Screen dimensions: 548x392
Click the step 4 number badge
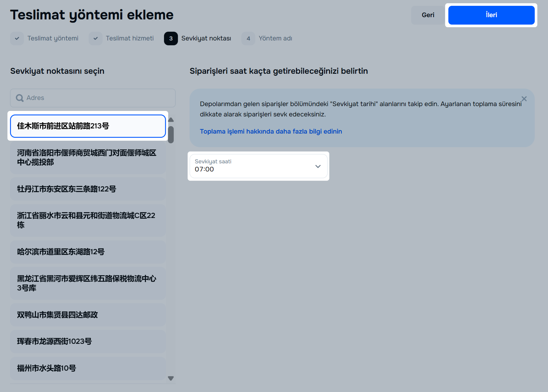click(248, 38)
